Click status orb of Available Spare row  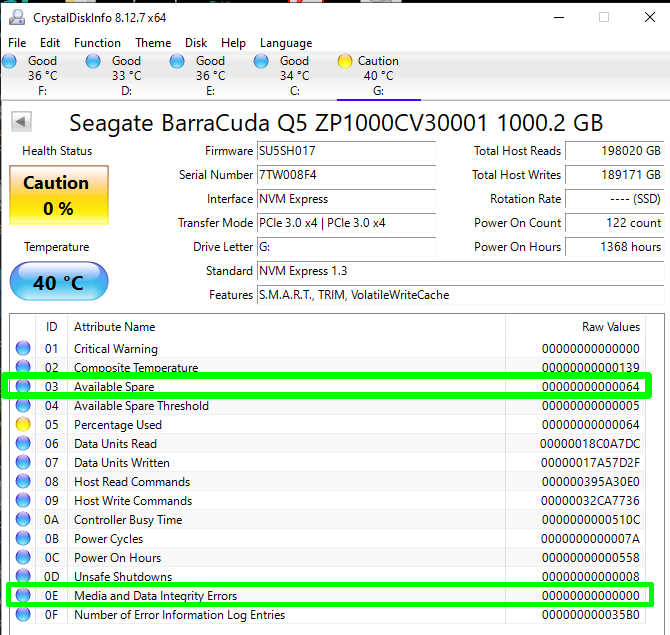[23, 386]
